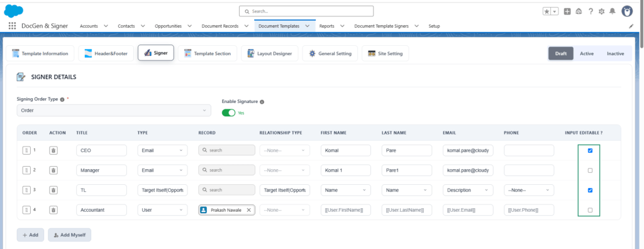Open the Type dropdown for Accountant row
Viewport: 644px width, 249px height.
coord(163,210)
